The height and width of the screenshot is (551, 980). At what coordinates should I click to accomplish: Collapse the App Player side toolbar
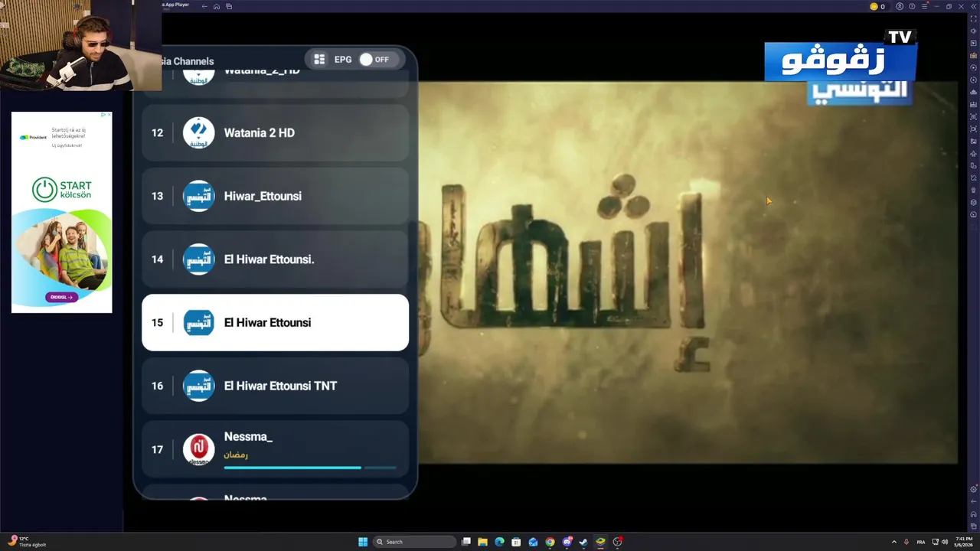[x=973, y=6]
